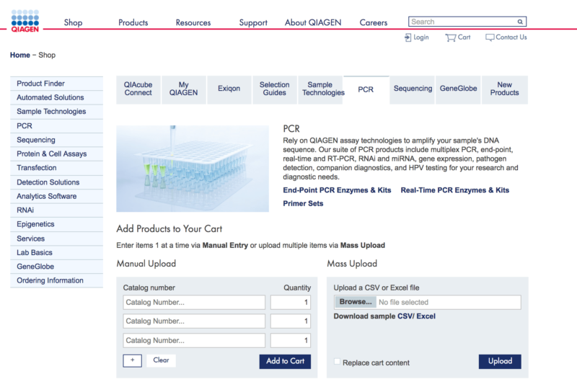The image size is (577, 392).
Task: Click the Add to Cart button
Action: pos(285,362)
